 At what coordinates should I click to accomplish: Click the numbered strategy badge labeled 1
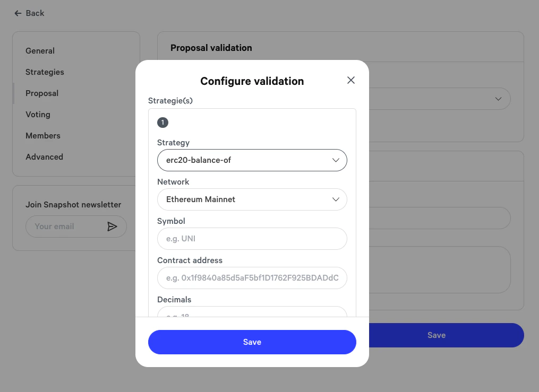tap(162, 122)
